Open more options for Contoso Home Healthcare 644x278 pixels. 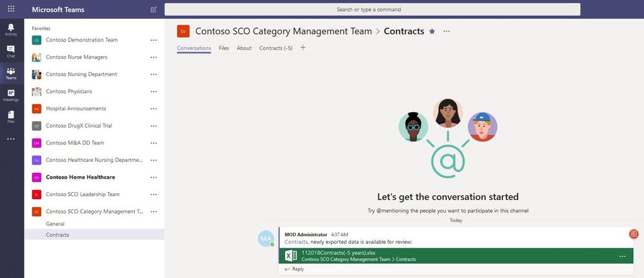[x=154, y=177]
